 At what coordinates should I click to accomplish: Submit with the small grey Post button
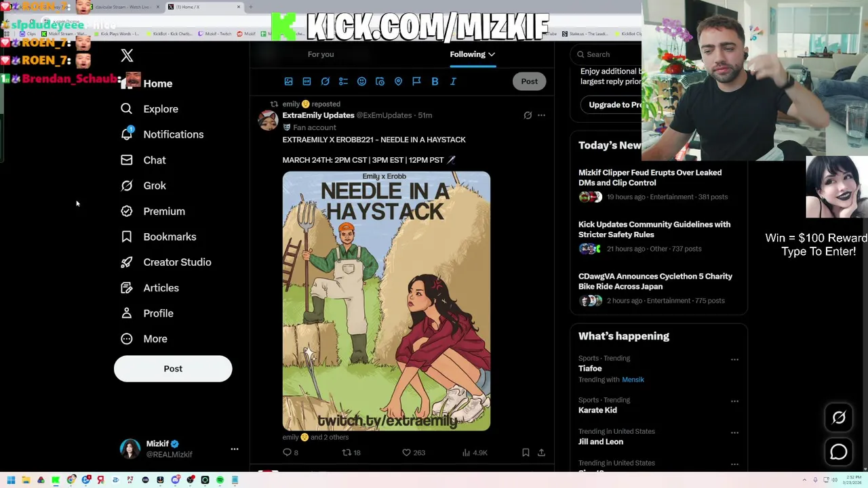[530, 81]
